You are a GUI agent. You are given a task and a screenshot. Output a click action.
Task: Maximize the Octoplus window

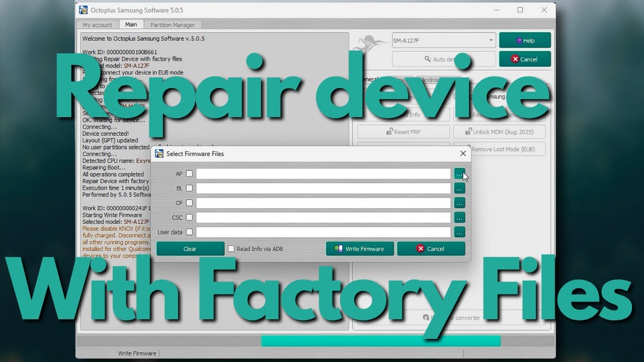(x=520, y=10)
